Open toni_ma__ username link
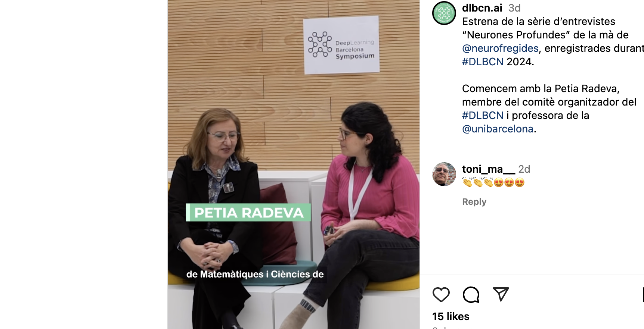644x329 pixels. (489, 169)
